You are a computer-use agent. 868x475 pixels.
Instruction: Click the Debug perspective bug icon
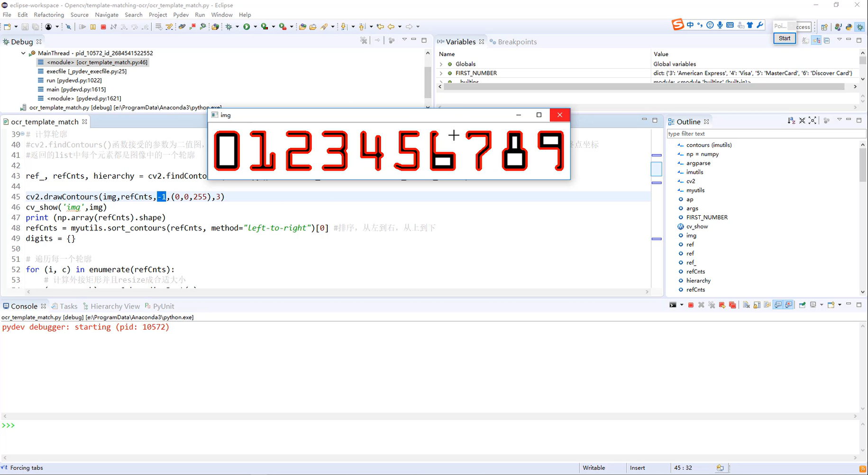pyautogui.click(x=860, y=27)
